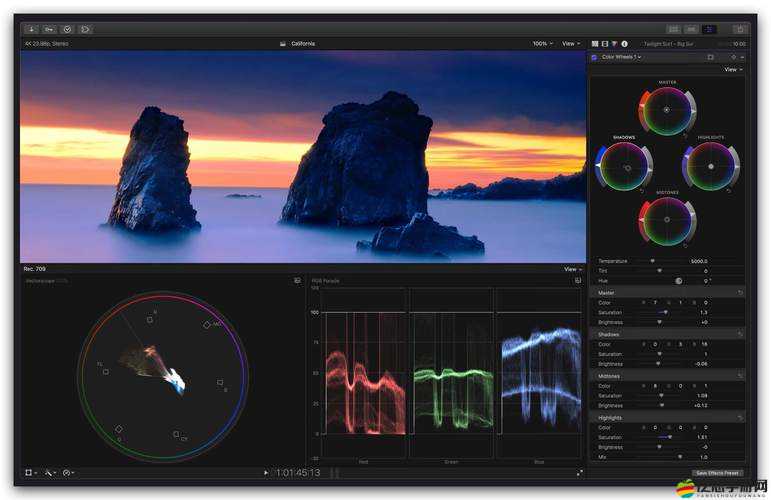Viewport: 771px width, 500px height.
Task: Open the 100% zoom dropdown
Action: [541, 44]
